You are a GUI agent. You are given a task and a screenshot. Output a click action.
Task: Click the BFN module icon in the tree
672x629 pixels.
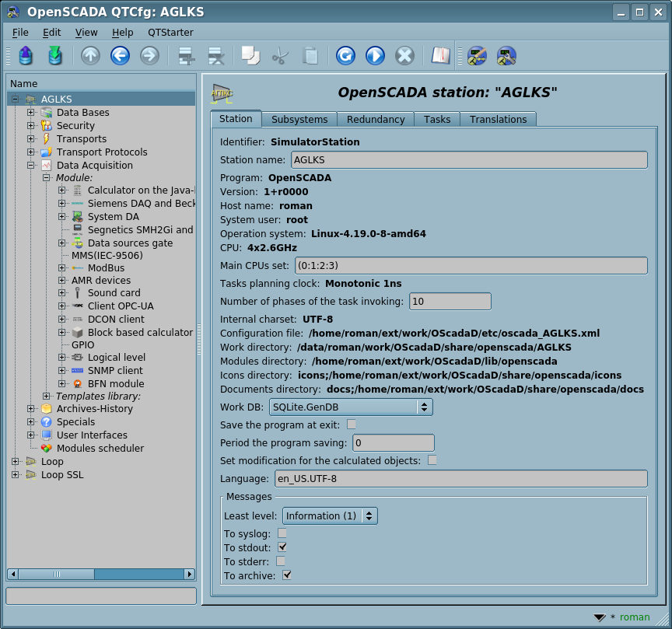pyautogui.click(x=77, y=384)
